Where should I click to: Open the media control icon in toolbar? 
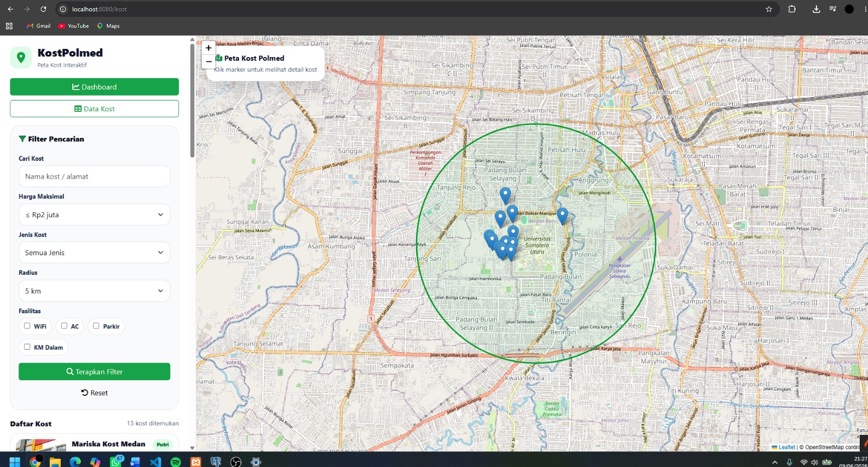pos(833,9)
